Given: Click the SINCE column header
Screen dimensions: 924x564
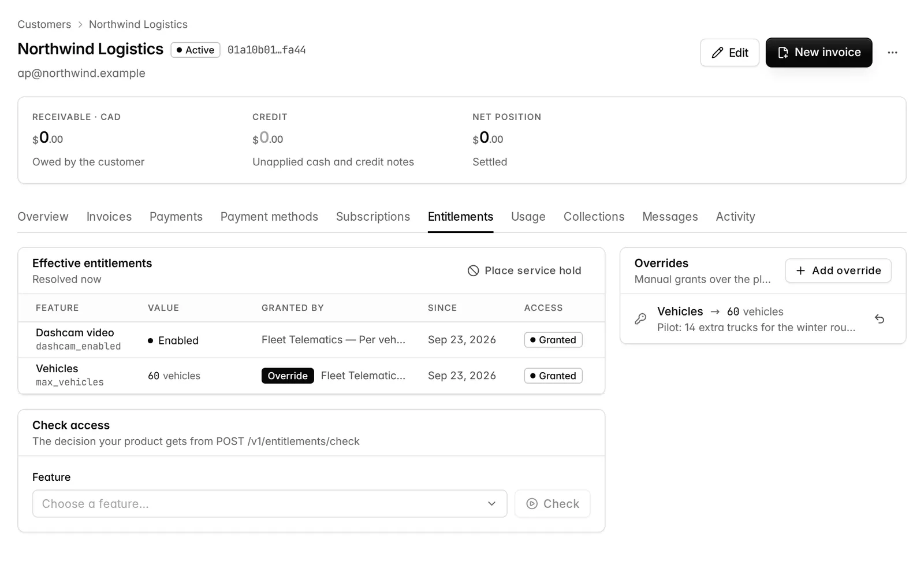Looking at the screenshot, I should [442, 308].
